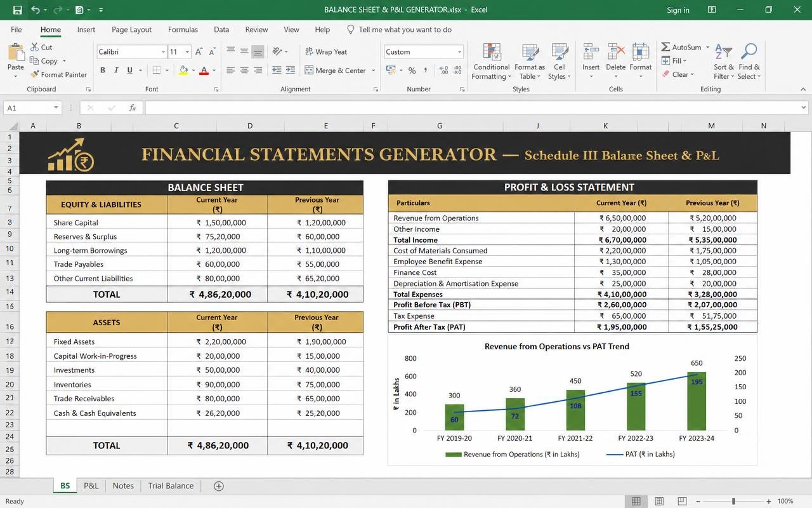Undo the last action
The width and height of the screenshot is (812, 508).
[x=36, y=10]
